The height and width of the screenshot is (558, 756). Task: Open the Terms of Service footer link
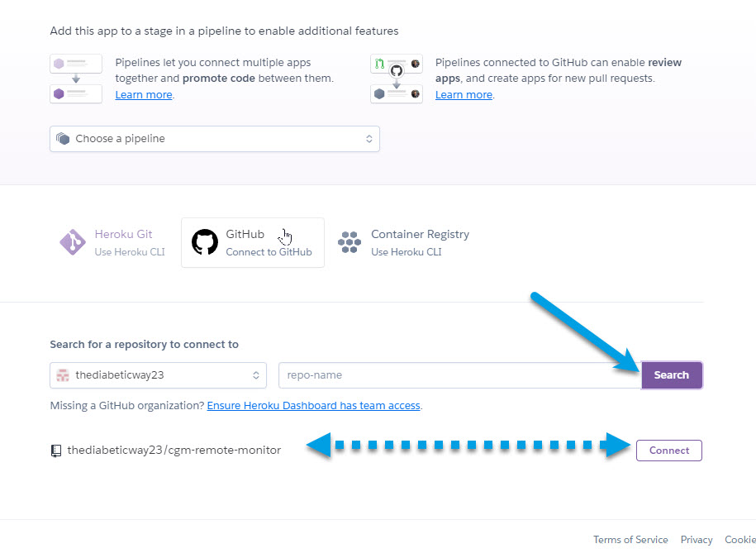630,540
